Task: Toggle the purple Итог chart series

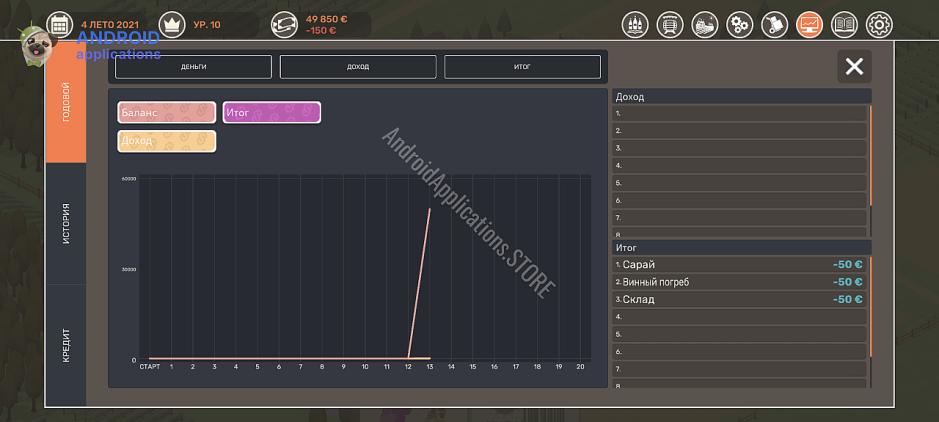Action: click(x=272, y=113)
